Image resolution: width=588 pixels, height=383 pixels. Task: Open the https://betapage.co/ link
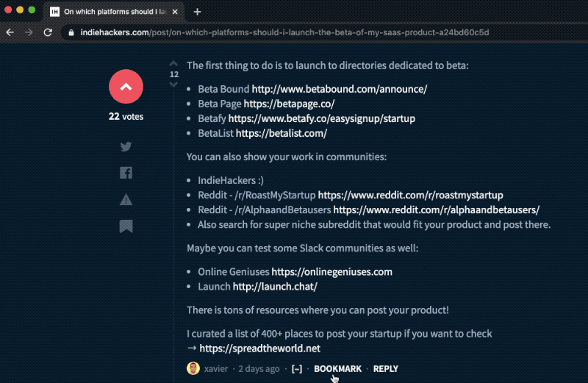pyautogui.click(x=289, y=104)
